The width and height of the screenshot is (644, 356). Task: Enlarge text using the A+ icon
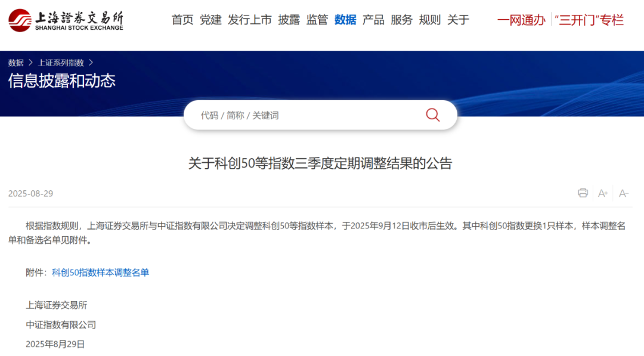tap(603, 193)
